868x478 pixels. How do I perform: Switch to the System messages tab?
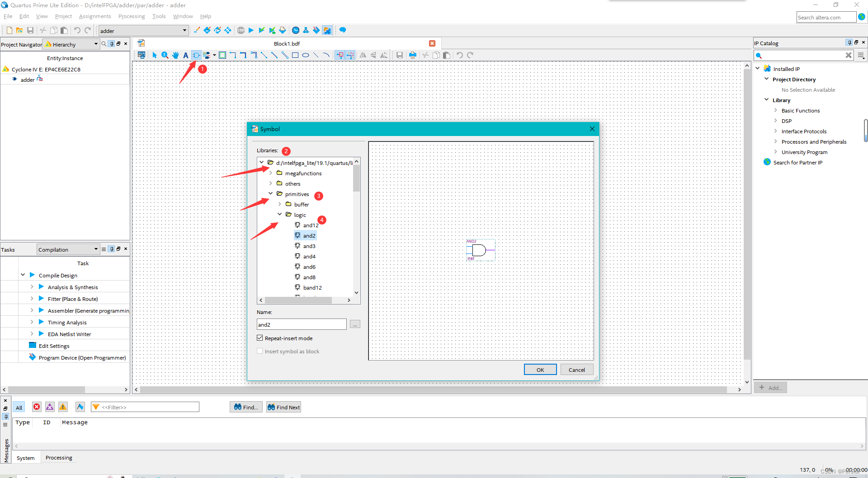pyautogui.click(x=26, y=458)
